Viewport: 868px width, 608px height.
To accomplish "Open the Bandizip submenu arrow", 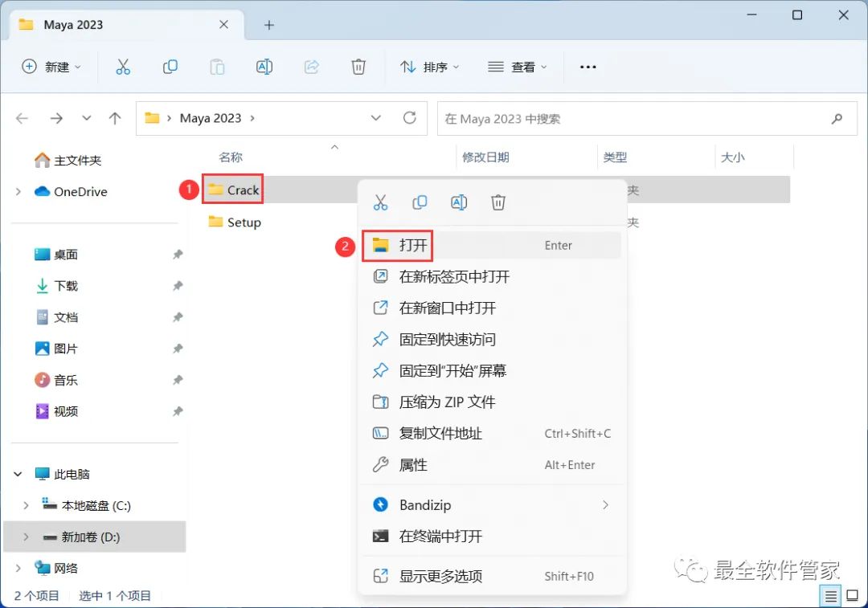I will click(605, 504).
